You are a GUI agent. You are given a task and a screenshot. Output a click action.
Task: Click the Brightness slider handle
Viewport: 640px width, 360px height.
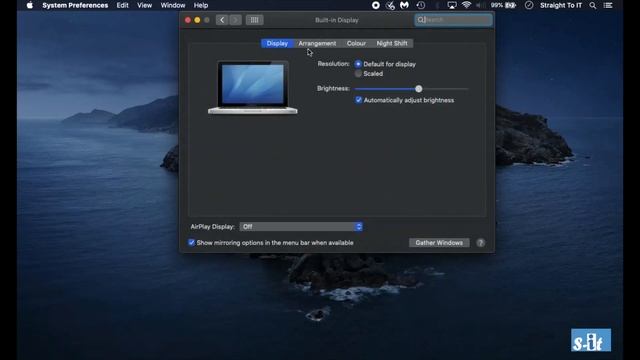pyautogui.click(x=418, y=89)
